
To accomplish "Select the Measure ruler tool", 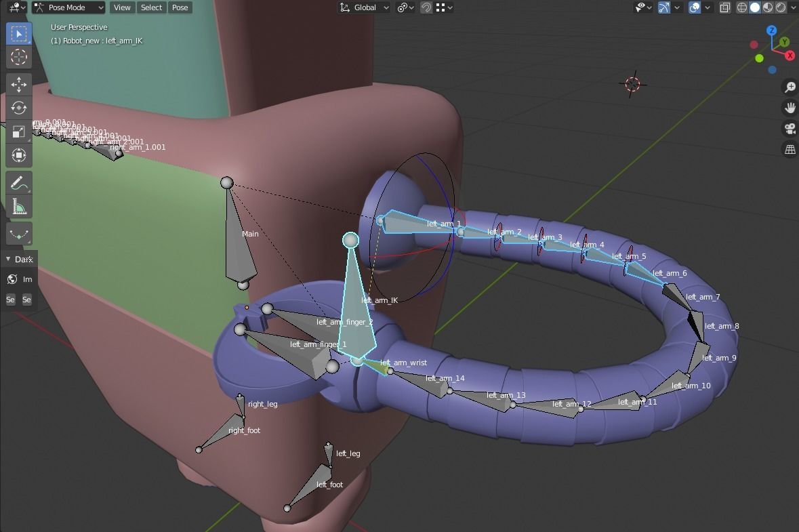I will pos(19,207).
